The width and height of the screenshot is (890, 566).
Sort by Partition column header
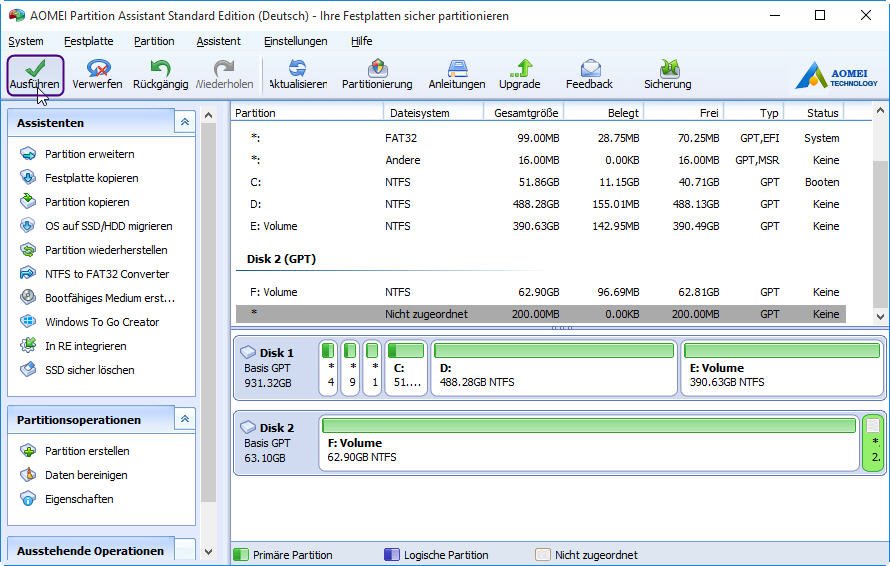[307, 113]
